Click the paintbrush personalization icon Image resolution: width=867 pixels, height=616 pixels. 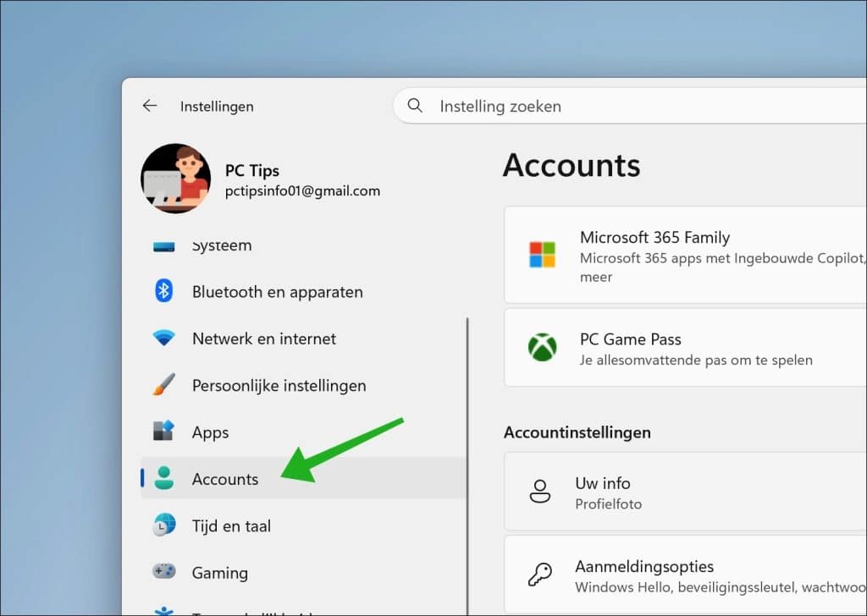[163, 384]
